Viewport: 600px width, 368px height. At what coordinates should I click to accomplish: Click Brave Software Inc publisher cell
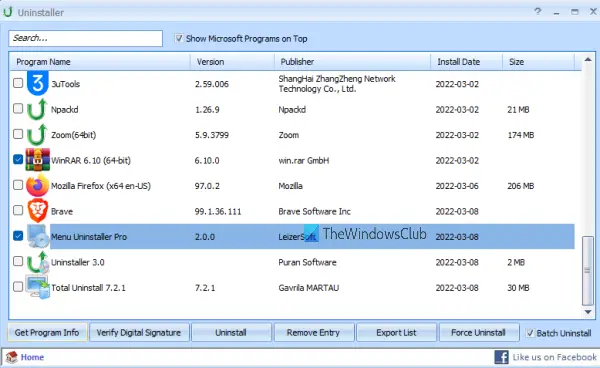pos(315,211)
